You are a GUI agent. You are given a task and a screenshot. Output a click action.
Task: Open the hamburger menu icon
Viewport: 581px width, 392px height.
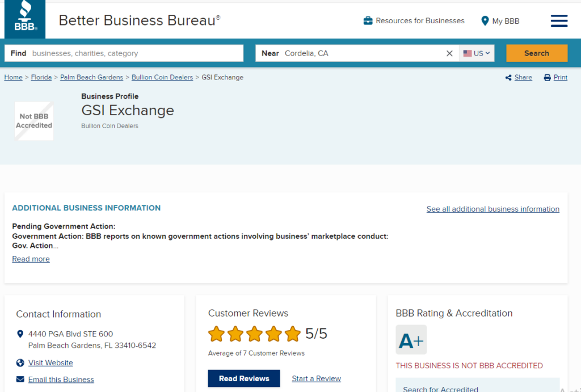point(559,21)
